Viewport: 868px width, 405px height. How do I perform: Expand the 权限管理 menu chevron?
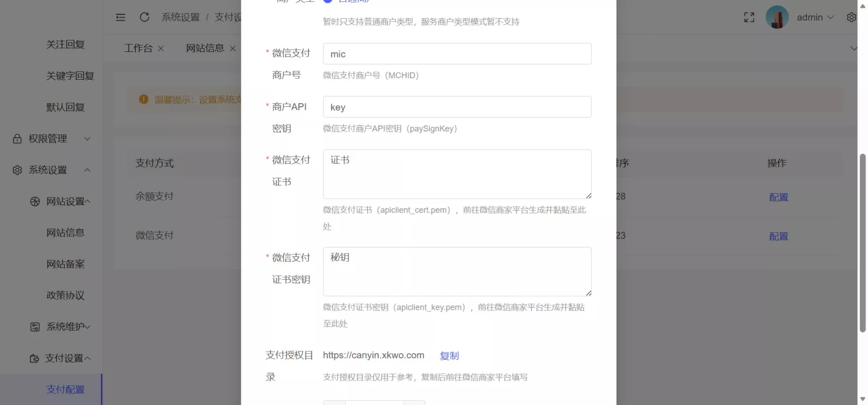click(x=87, y=139)
